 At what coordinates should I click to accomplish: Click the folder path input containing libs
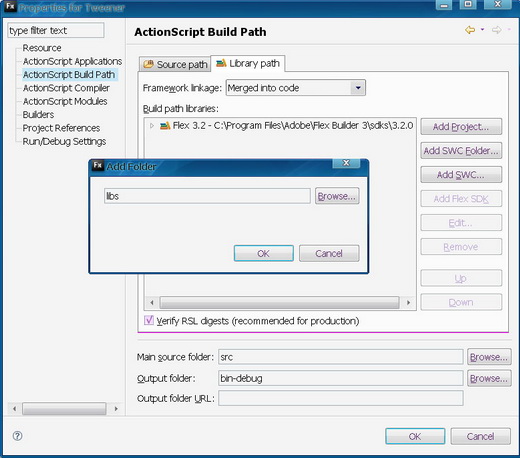(207, 196)
